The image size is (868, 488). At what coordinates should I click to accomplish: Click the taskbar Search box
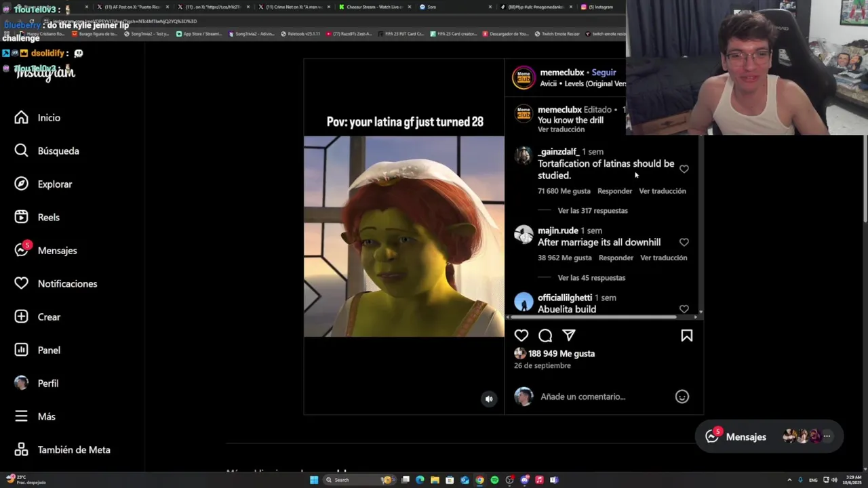(x=359, y=480)
